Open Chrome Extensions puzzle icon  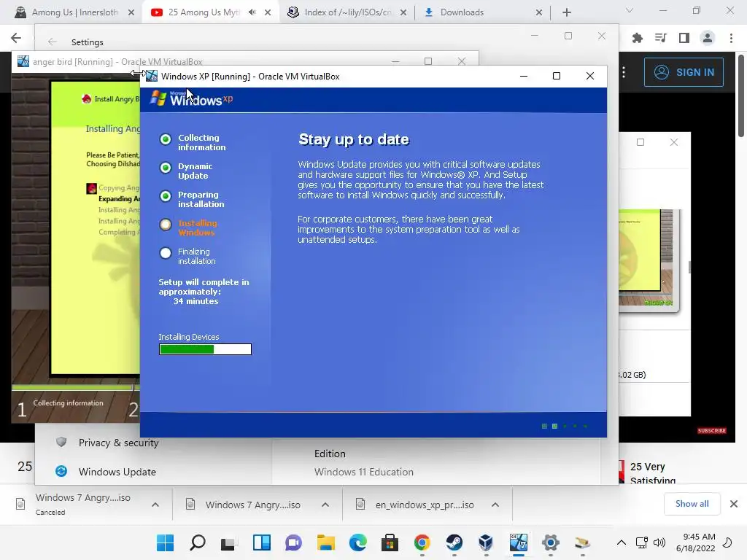point(638,38)
